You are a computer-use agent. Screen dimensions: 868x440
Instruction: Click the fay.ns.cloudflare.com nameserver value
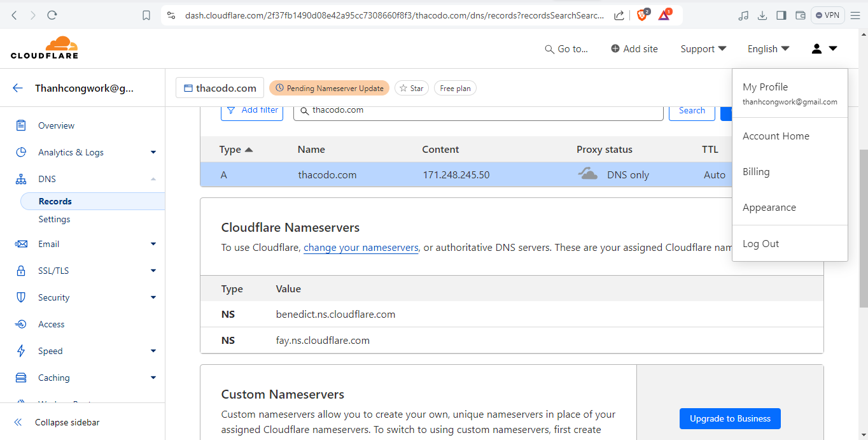(x=323, y=341)
